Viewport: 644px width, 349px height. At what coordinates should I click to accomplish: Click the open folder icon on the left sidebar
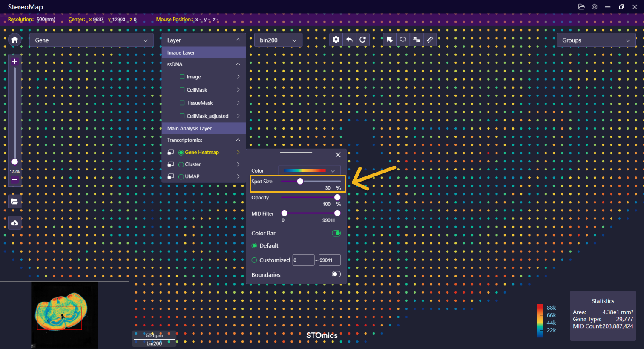tap(14, 201)
